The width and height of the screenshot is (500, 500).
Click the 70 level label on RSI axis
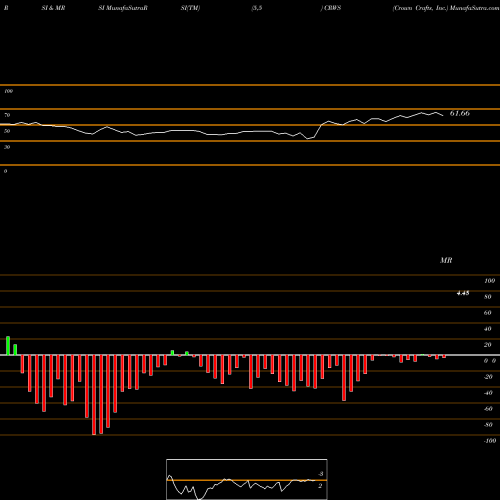click(x=7, y=115)
